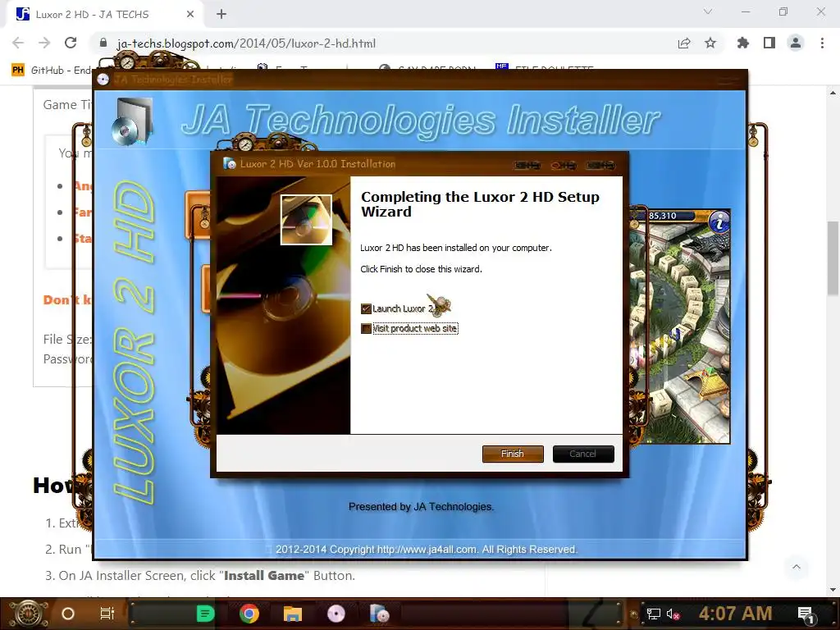Click the Finish button in setup wizard

click(513, 454)
